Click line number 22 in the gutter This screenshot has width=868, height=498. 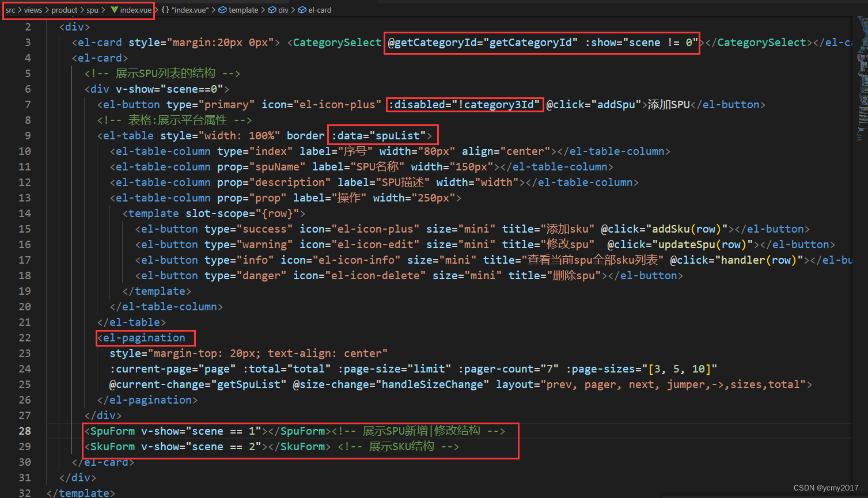(x=25, y=338)
